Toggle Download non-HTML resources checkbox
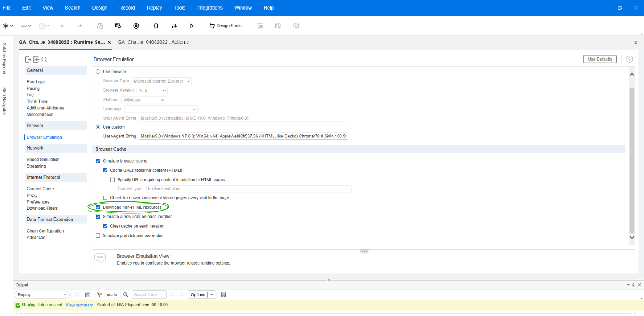This screenshot has height=316, width=644. pos(98,207)
